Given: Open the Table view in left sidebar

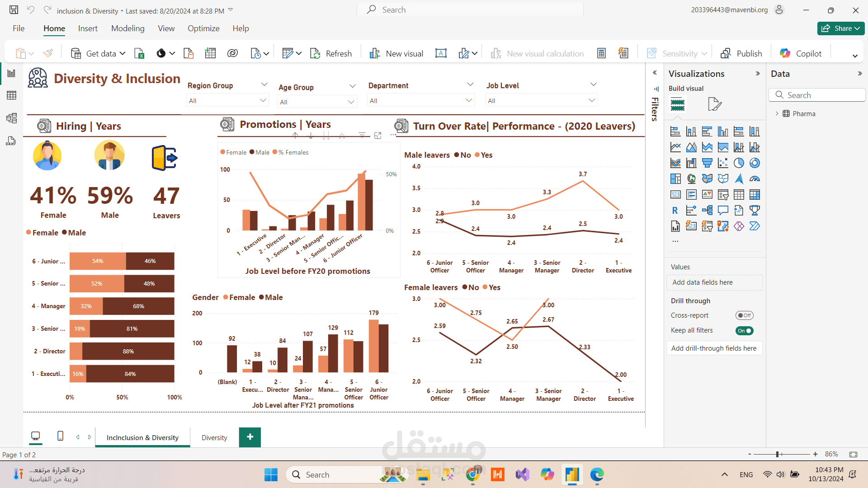Looking at the screenshot, I should click(x=12, y=95).
